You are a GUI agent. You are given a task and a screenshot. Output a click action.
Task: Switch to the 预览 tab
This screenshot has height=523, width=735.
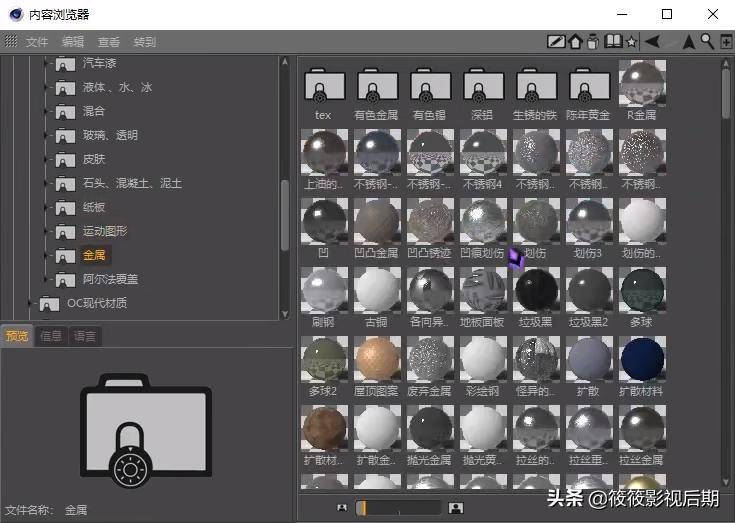17,336
